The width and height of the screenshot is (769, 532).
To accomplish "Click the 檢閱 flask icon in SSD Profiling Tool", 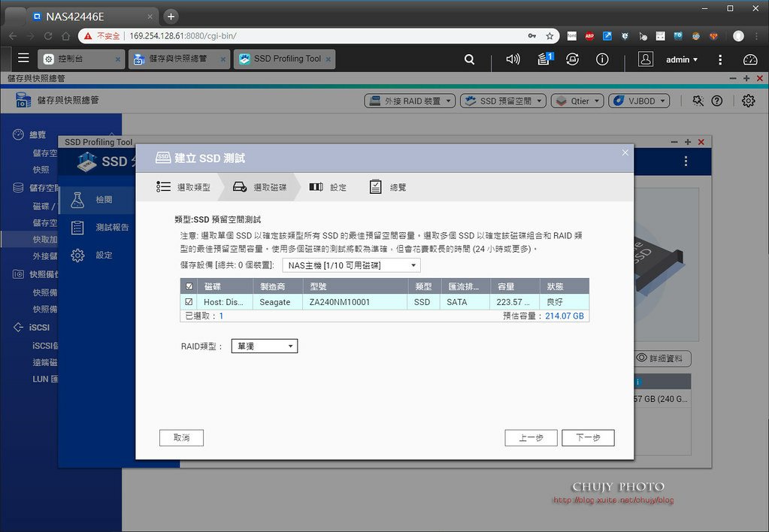I will tap(77, 200).
